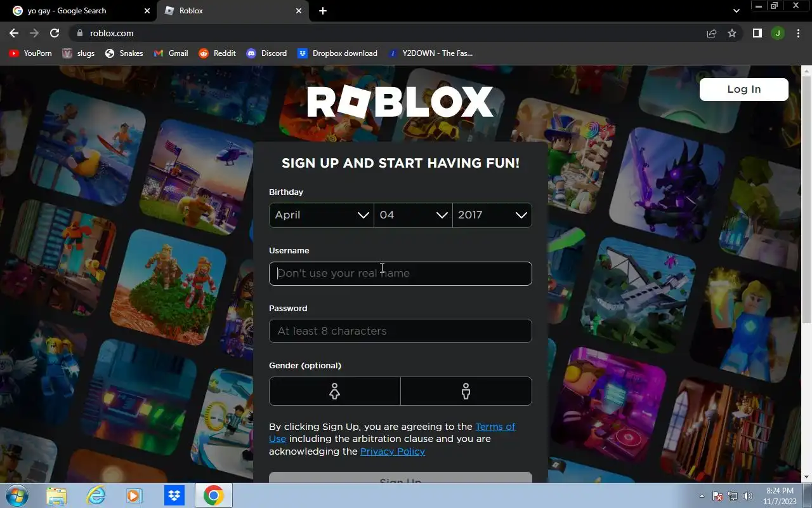The height and width of the screenshot is (508, 812).
Task: Open the tab search chevron
Action: (x=736, y=11)
